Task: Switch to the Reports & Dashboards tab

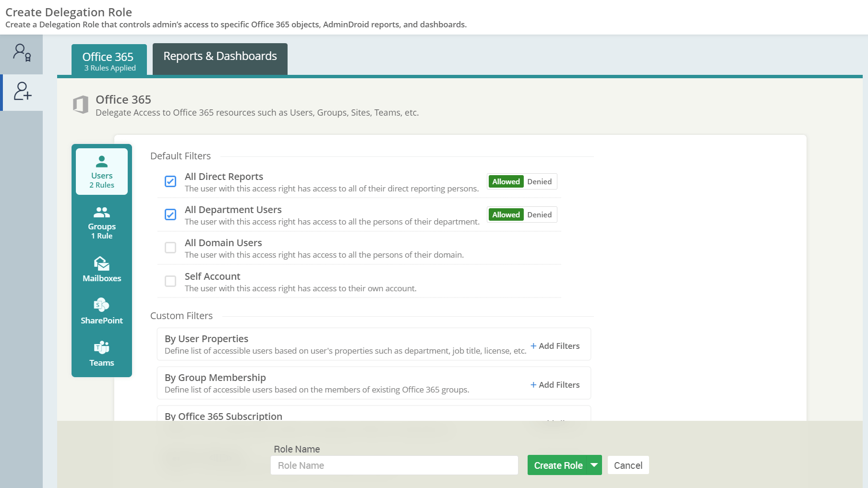Action: 220,56
